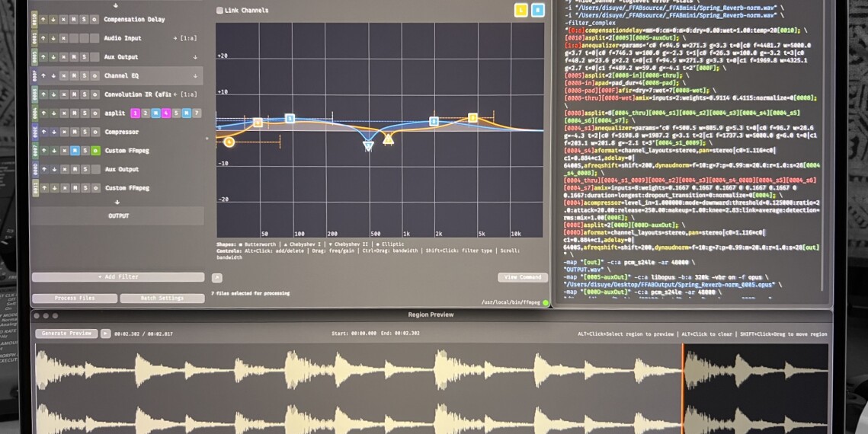The image size is (868, 434).
Task: Expand Channel EQ routing arrow
Action: [195, 76]
